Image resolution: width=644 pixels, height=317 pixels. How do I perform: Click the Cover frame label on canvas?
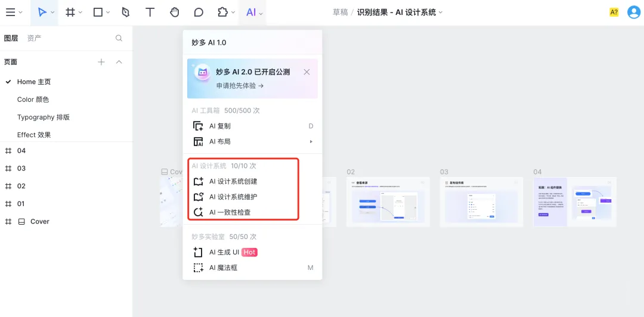(x=171, y=172)
